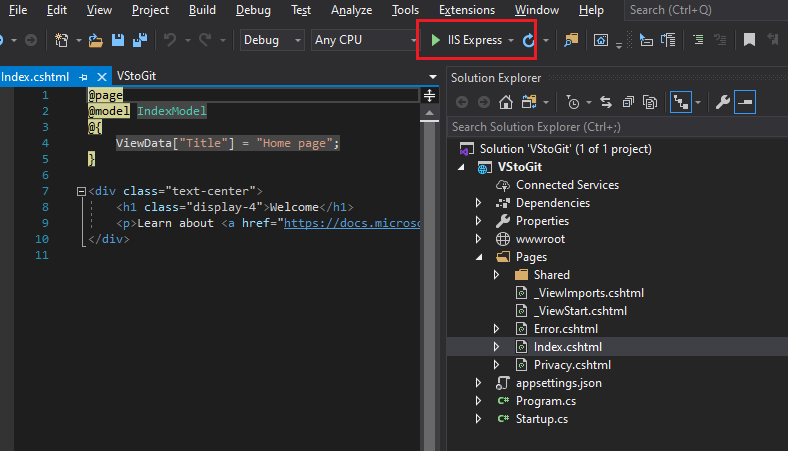This screenshot has height=451, width=788.
Task: Open the Build menu
Action: click(202, 10)
